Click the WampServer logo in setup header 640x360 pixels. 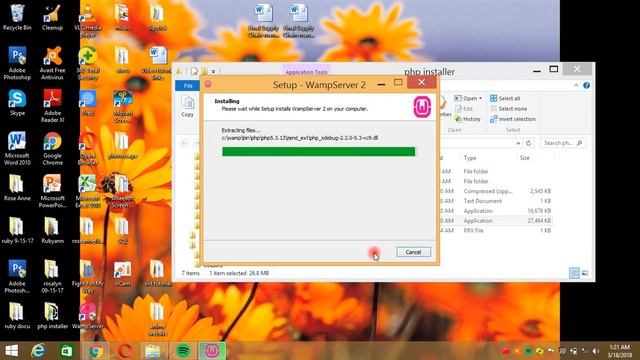coord(422,107)
